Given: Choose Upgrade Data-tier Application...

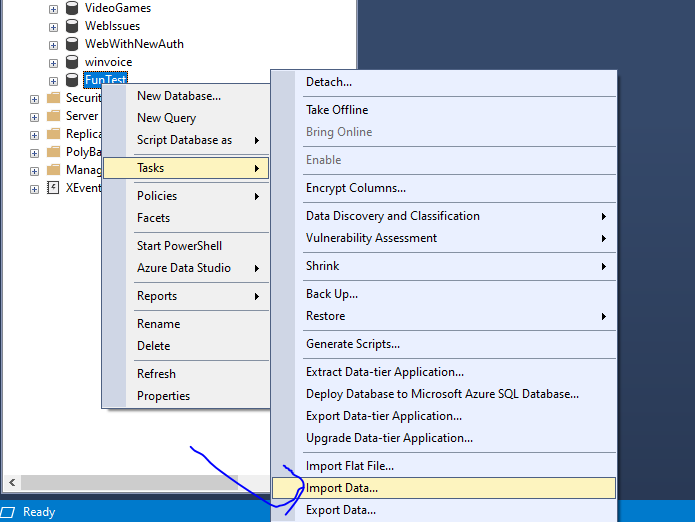Looking at the screenshot, I should 444,438.
